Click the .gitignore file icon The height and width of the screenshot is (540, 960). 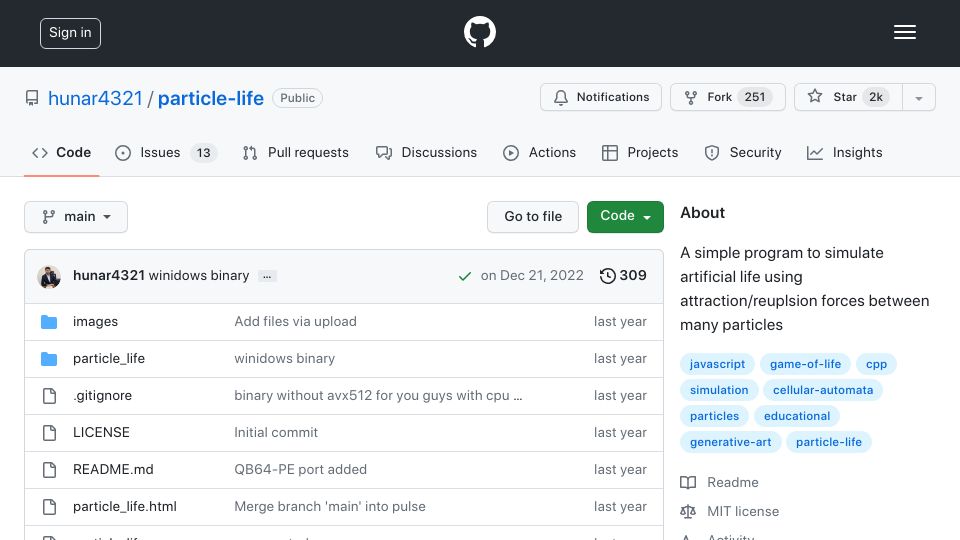(x=50, y=396)
